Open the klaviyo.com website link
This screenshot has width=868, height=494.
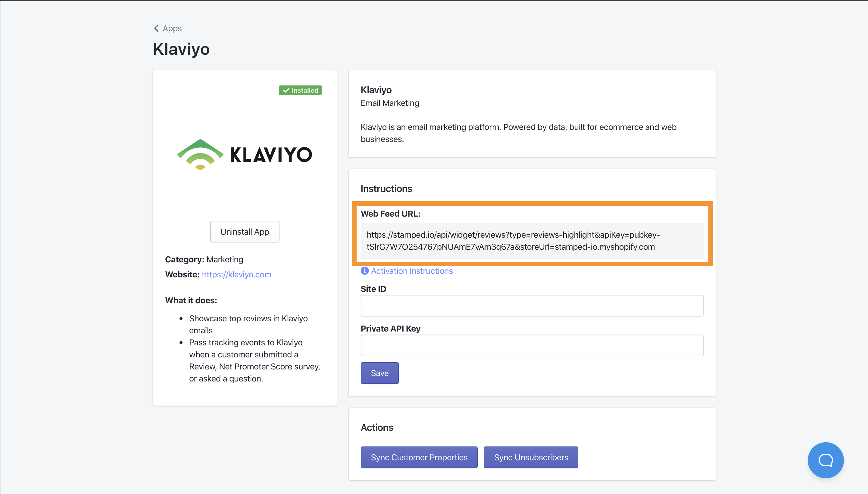236,274
